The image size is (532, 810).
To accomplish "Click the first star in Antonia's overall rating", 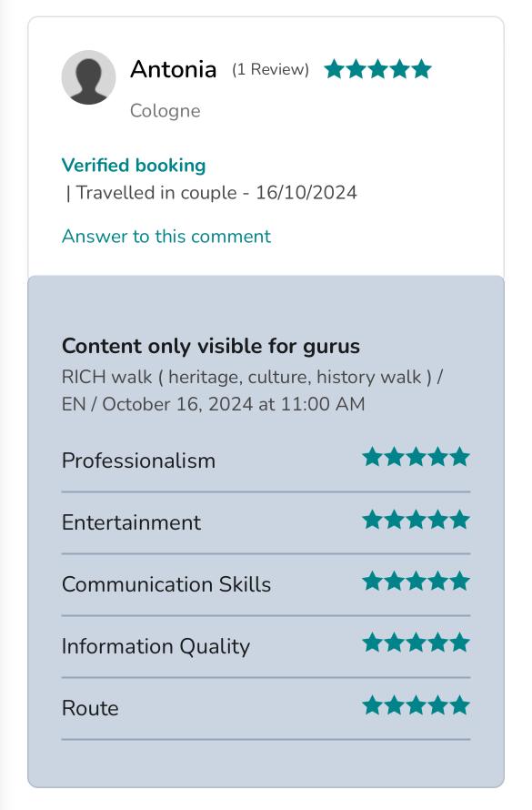I will 335,68.
